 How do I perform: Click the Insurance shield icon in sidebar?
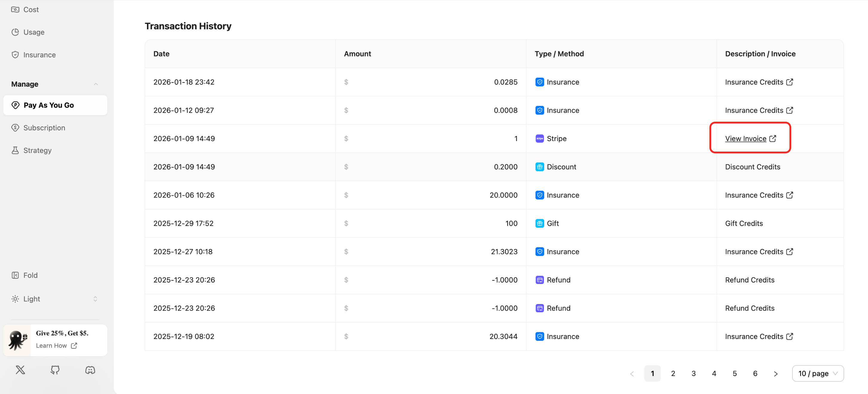pyautogui.click(x=16, y=54)
